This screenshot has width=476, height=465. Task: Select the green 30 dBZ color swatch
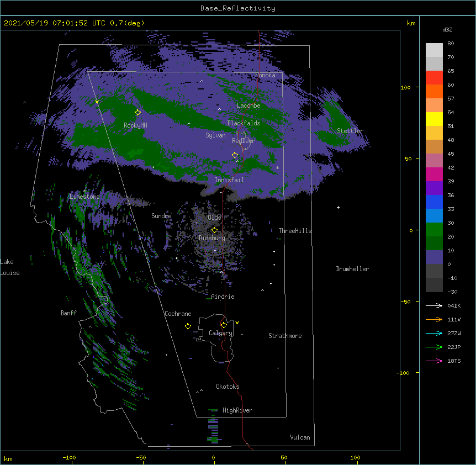[434, 230]
